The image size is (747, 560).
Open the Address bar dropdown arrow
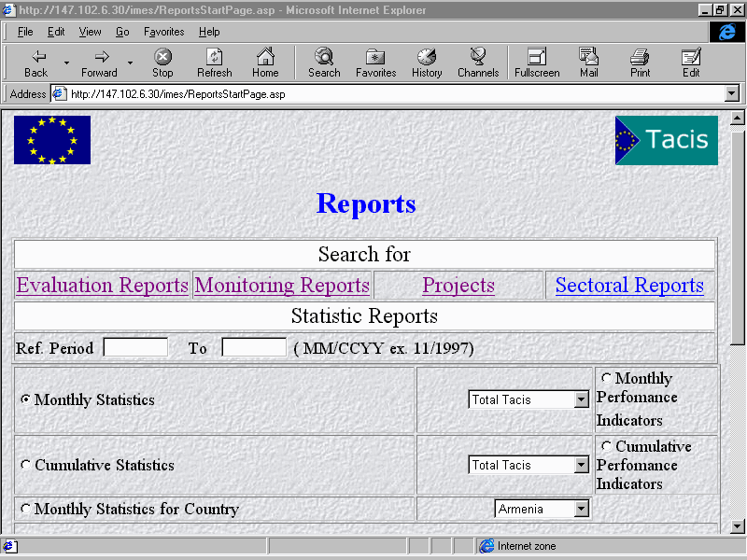731,93
